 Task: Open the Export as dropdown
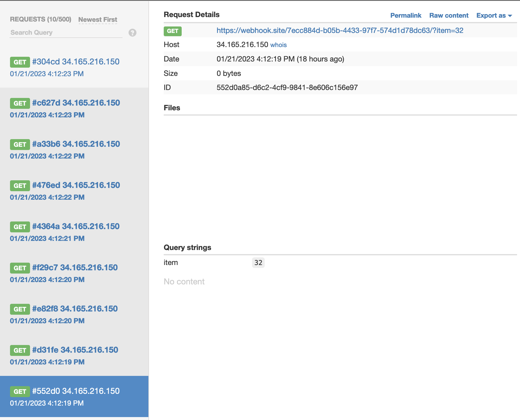coord(494,16)
